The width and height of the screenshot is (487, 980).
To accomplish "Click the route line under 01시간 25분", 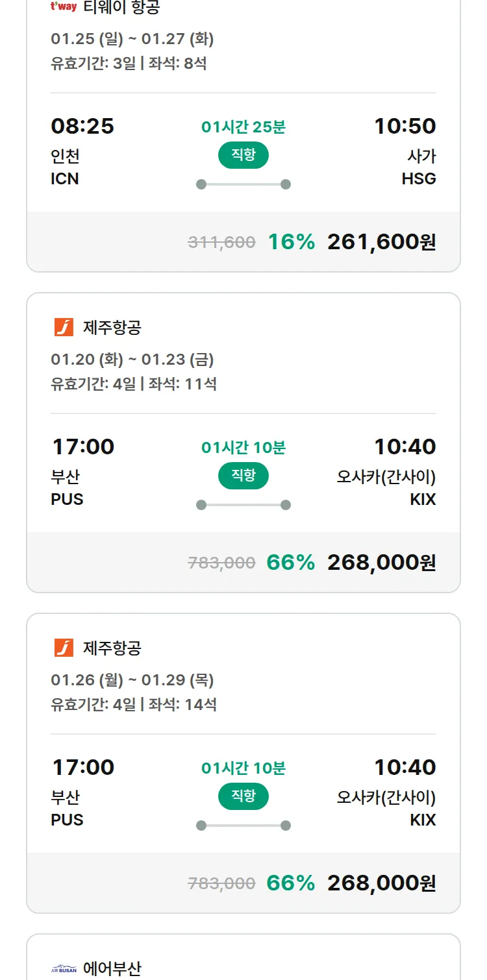I will 243,184.
